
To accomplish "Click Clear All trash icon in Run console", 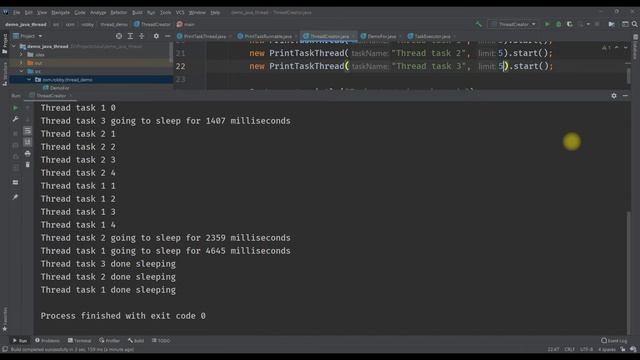I will [x=27, y=165].
